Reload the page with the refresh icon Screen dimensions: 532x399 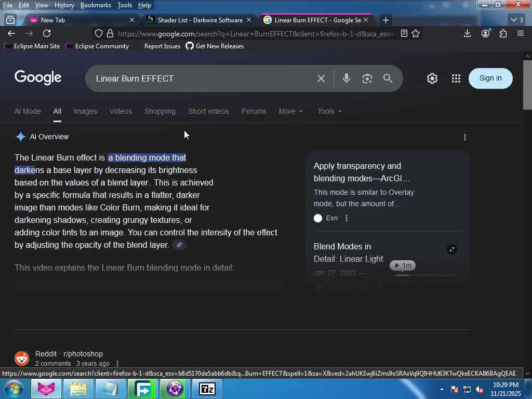47,33
